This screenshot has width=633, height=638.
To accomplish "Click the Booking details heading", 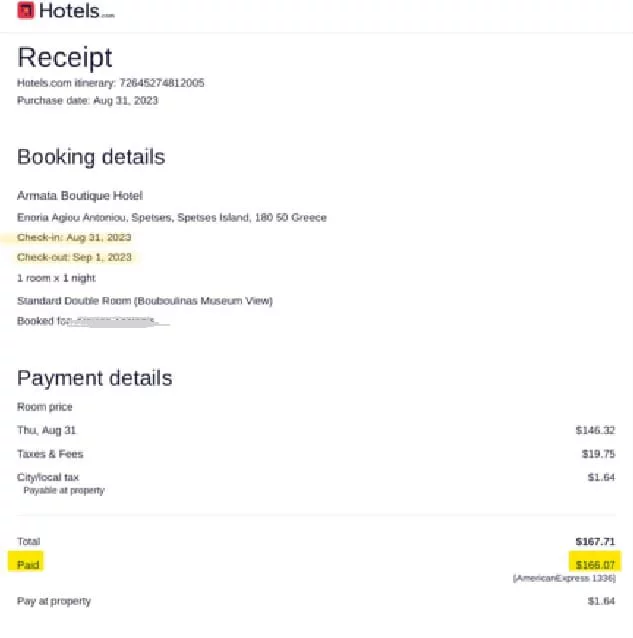I will 91,157.
